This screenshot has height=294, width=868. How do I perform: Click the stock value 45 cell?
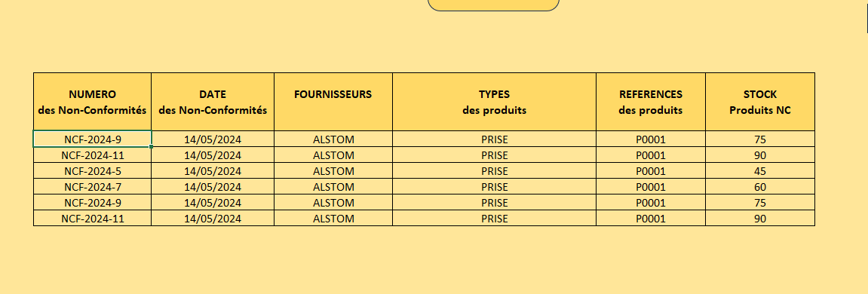pyautogui.click(x=760, y=171)
